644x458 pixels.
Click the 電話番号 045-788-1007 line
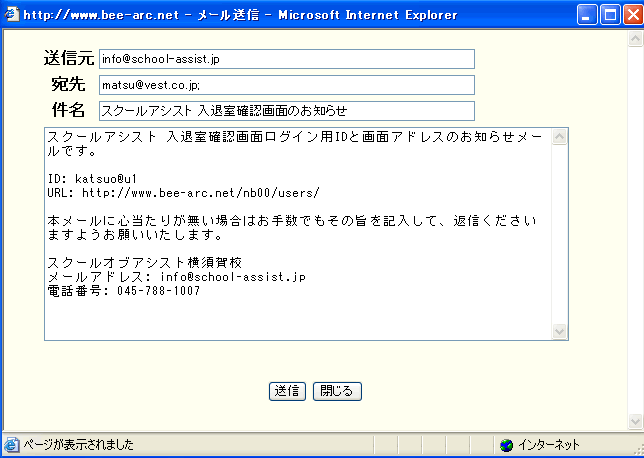[124, 291]
